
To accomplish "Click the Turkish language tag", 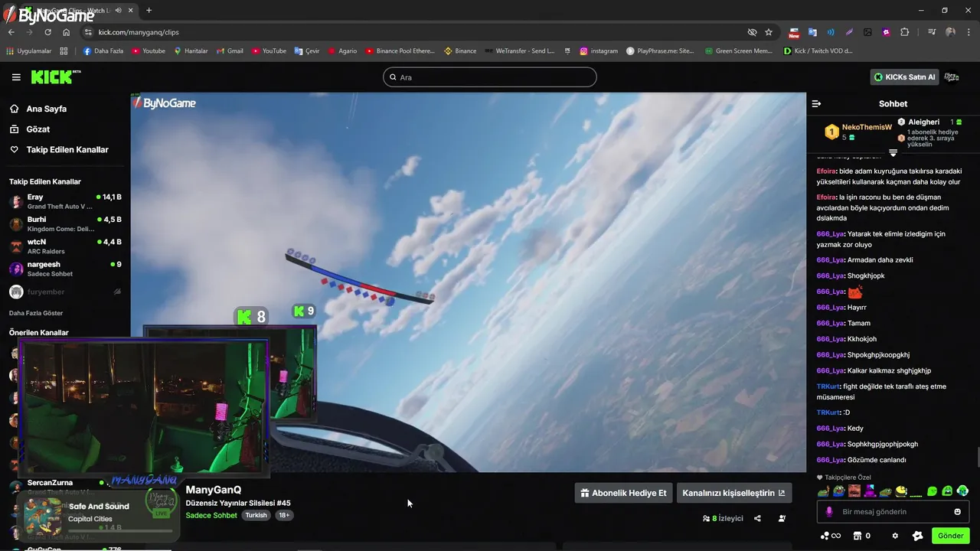I will pos(256,516).
